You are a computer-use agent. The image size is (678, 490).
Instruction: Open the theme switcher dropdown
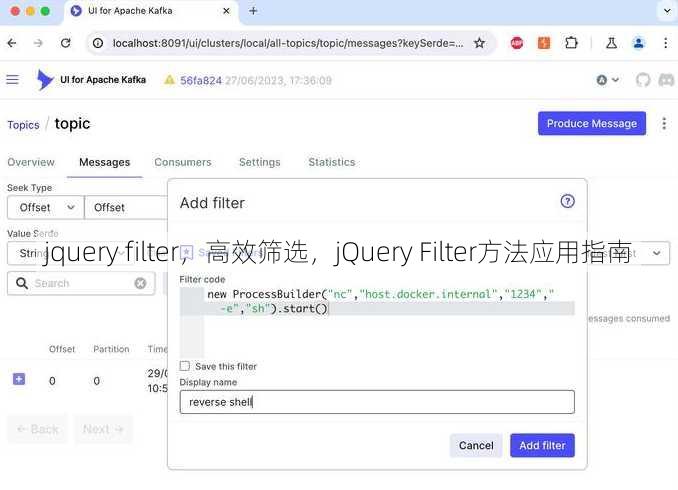point(608,80)
